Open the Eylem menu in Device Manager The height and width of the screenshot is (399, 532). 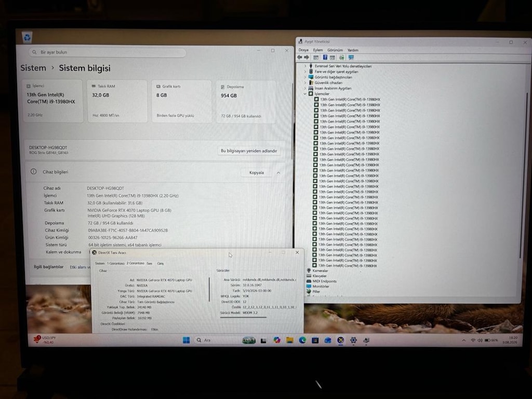(x=318, y=50)
